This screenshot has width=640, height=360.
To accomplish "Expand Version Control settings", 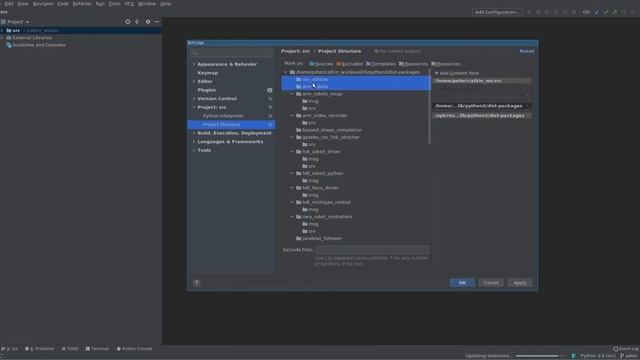I will coord(194,98).
